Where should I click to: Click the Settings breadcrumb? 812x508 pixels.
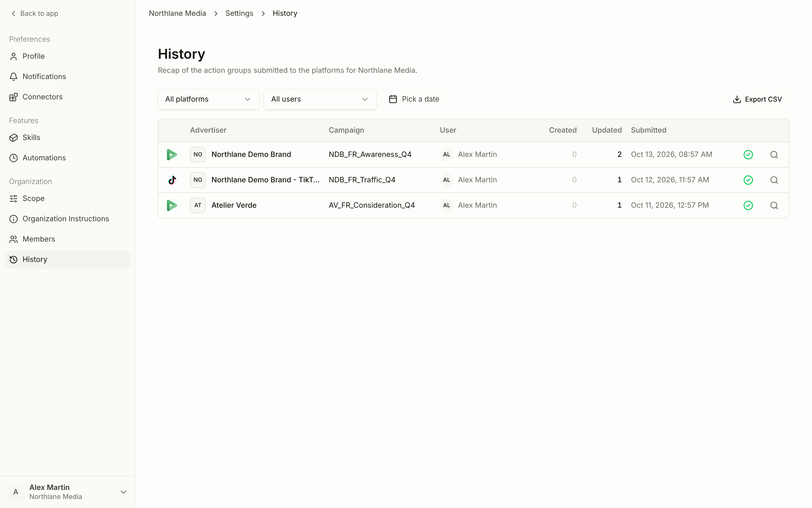click(x=239, y=14)
